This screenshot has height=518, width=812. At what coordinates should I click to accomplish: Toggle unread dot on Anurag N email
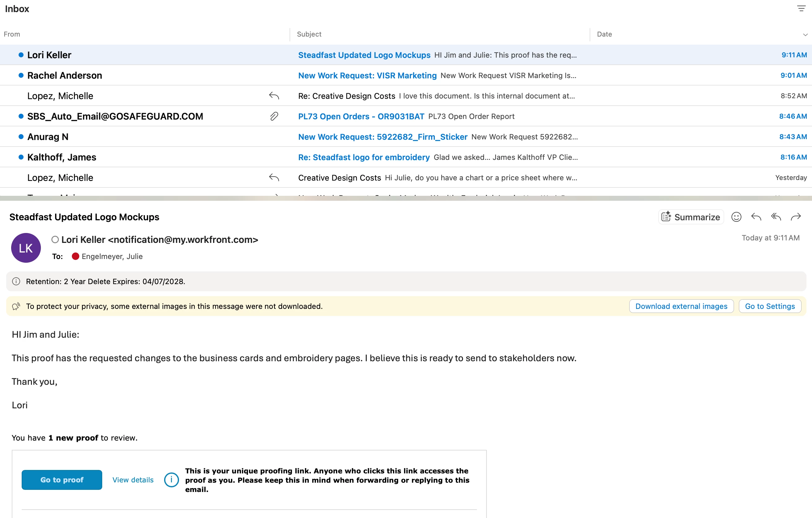point(21,137)
